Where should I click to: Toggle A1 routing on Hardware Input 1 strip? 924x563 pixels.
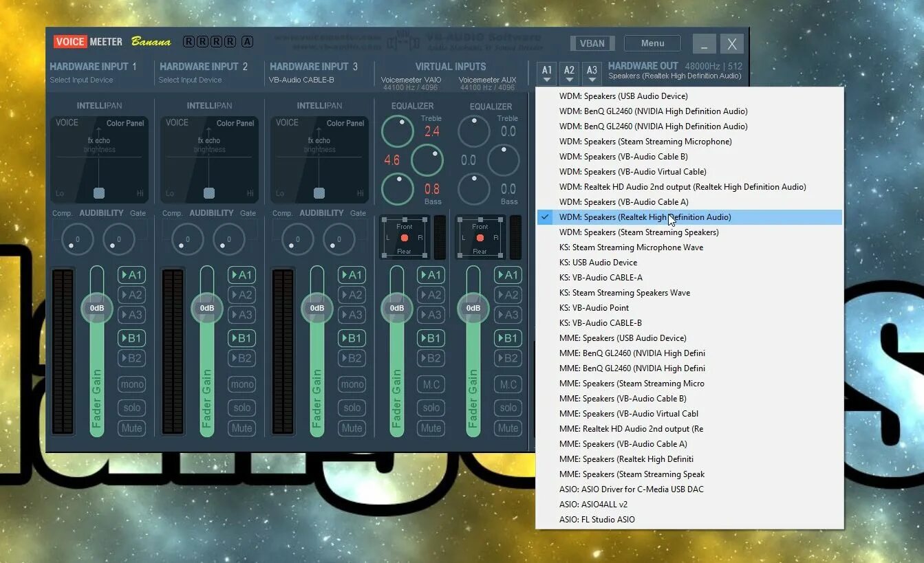pos(131,275)
